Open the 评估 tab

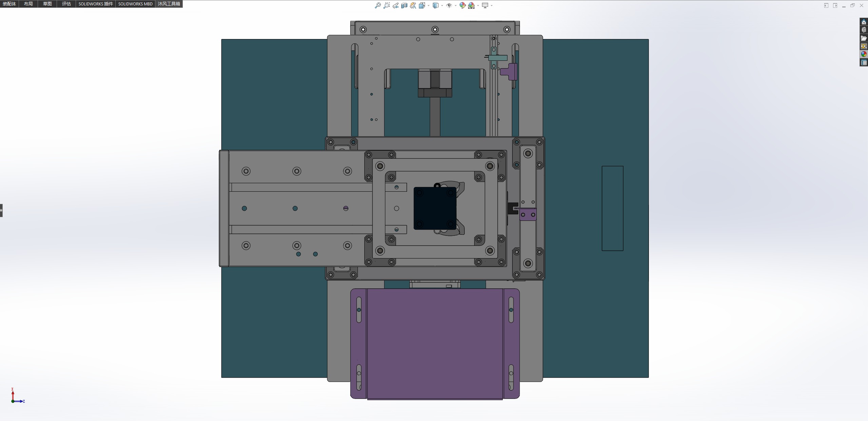[x=66, y=4]
